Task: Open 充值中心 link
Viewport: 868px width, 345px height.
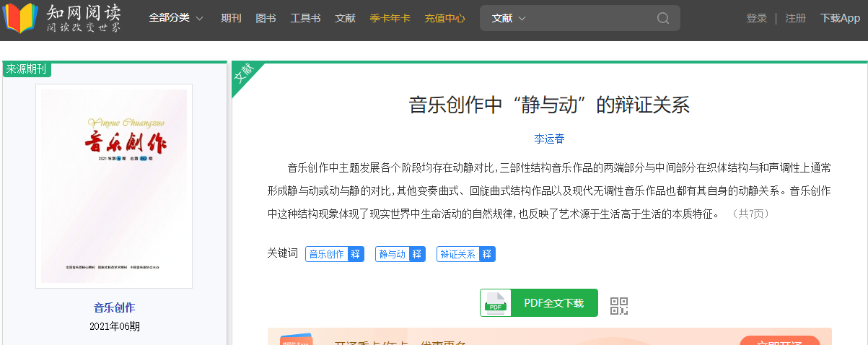Action: 444,18
